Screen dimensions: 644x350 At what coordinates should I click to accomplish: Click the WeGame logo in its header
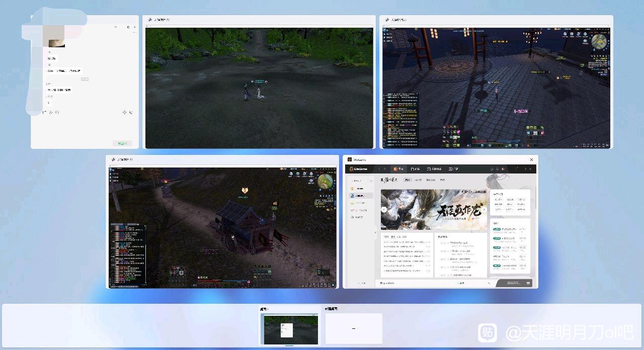point(359,169)
